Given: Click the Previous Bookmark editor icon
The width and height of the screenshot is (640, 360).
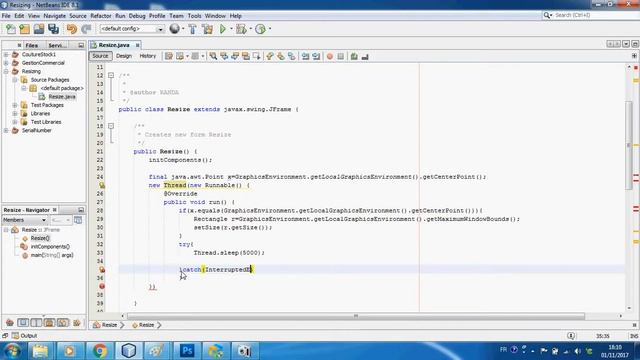Looking at the screenshot, I should point(270,56).
